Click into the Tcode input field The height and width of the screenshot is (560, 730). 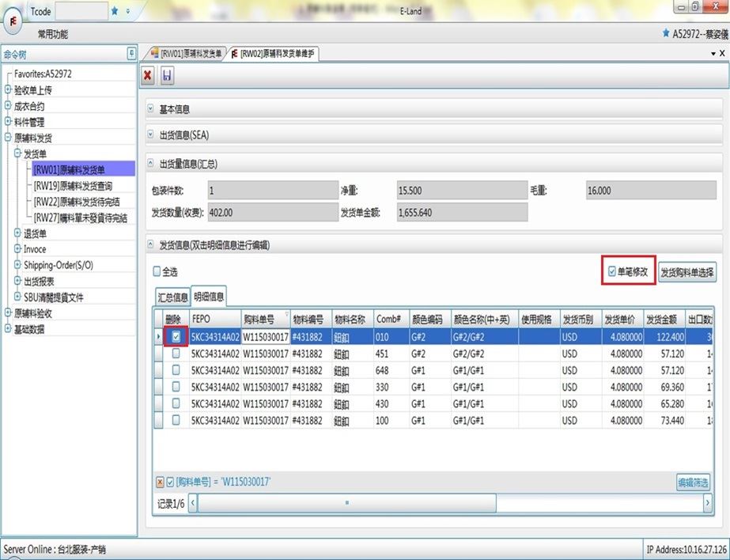click(82, 11)
